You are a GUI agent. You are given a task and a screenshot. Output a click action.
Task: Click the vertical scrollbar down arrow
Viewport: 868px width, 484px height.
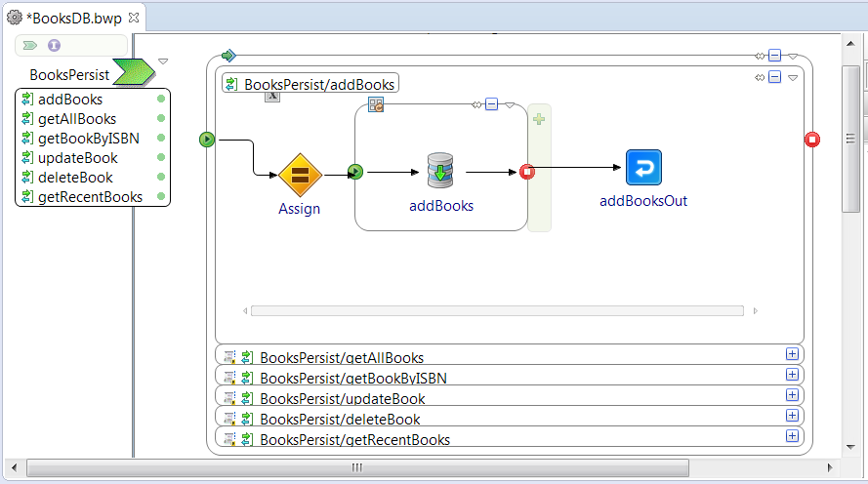[x=850, y=447]
